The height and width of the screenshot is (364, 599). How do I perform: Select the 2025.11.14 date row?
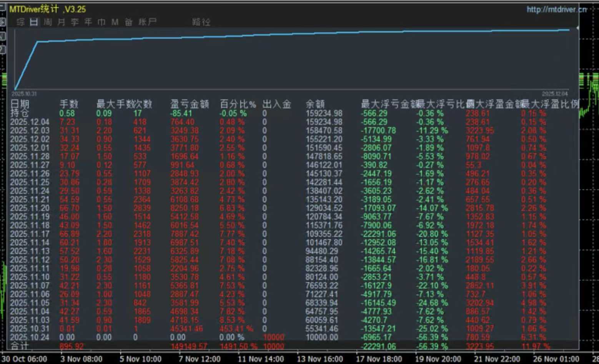30,243
